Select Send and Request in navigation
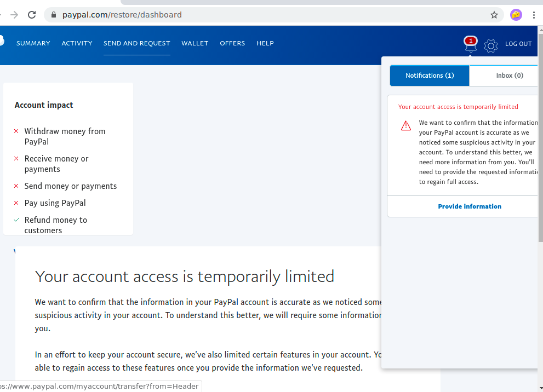 pos(137,43)
